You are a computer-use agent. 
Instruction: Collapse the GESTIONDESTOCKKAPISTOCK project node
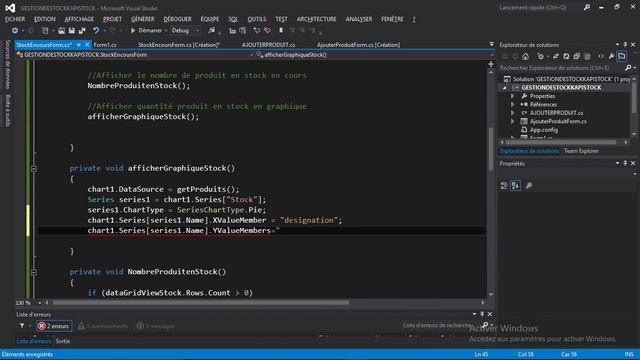click(x=505, y=88)
